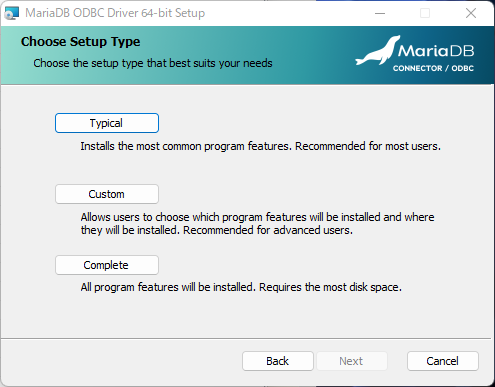Image resolution: width=495 pixels, height=387 pixels.
Task: Click the subtitle about best suiting your needs
Action: pyautogui.click(x=153, y=63)
